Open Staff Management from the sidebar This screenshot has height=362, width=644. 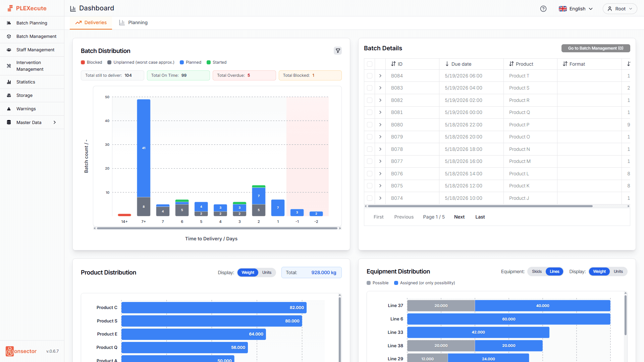tap(32, 50)
